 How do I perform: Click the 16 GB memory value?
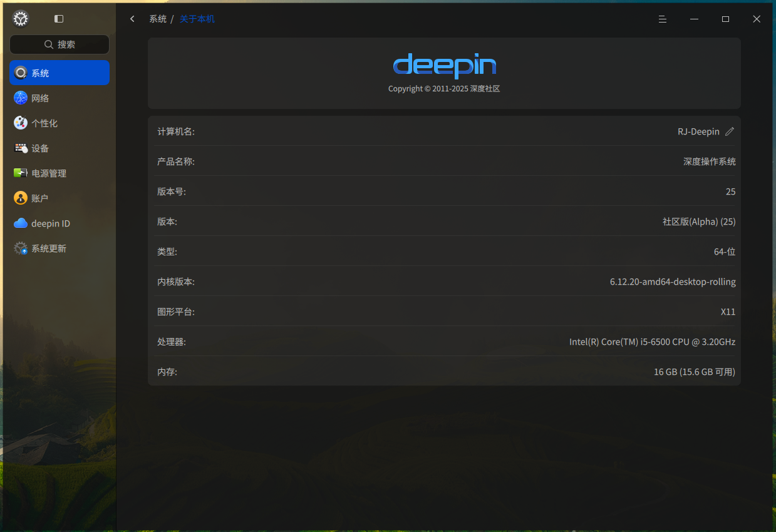pyautogui.click(x=695, y=372)
